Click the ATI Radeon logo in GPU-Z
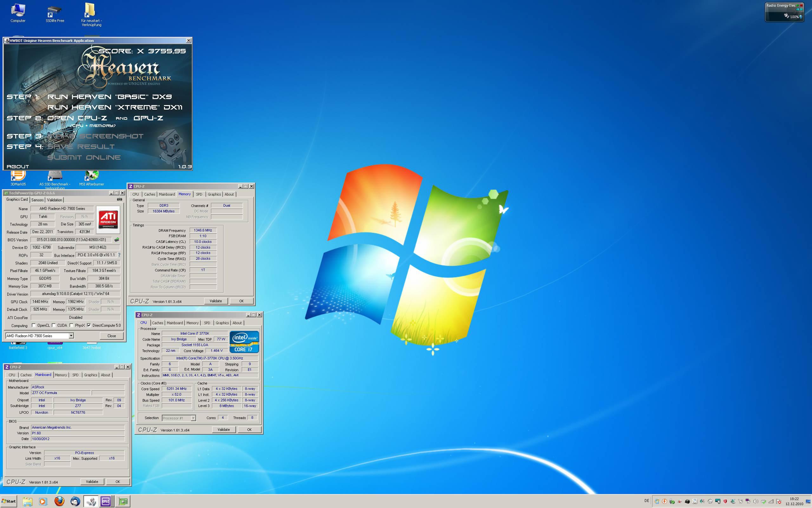 coord(108,220)
